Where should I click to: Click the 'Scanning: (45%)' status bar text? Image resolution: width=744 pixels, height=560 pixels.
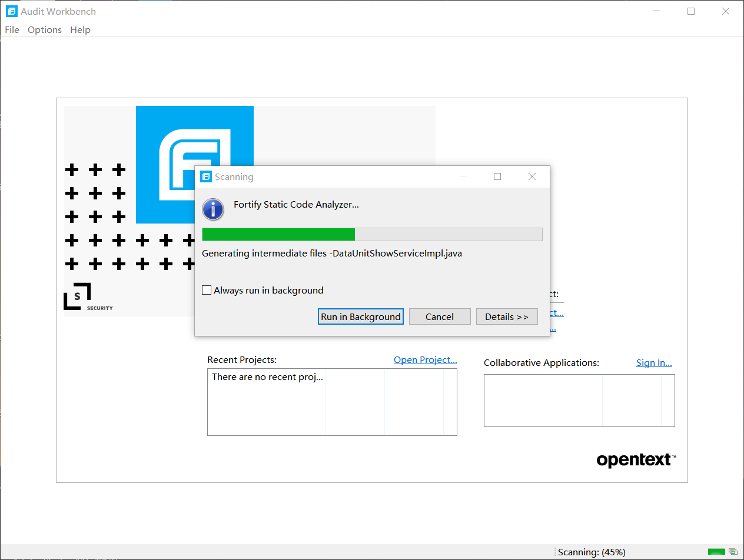click(592, 552)
